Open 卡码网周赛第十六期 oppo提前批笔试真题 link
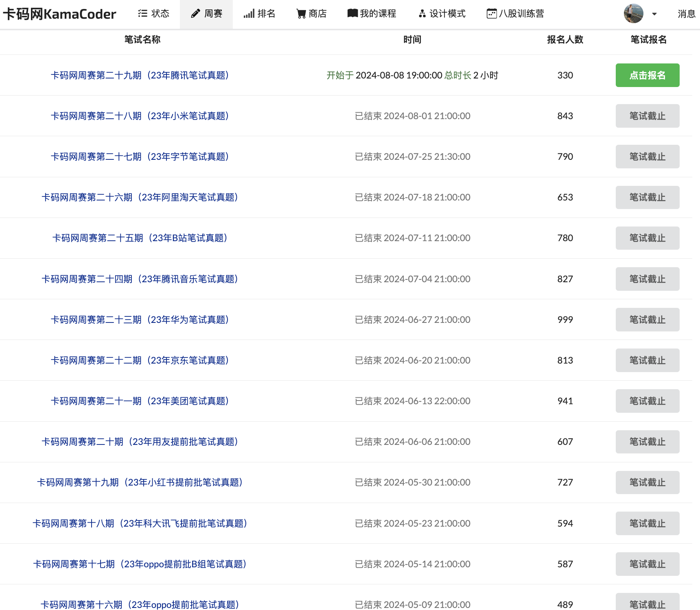 pos(140,605)
